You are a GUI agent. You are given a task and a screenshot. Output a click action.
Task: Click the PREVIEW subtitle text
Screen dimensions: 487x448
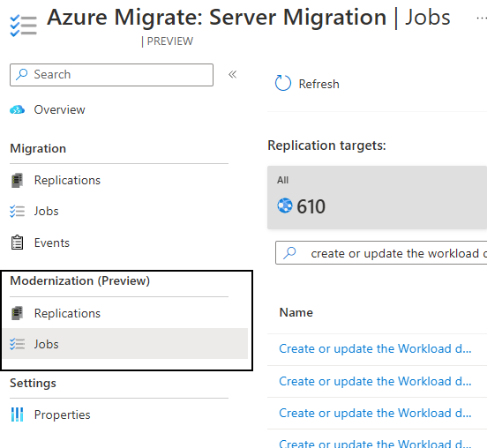[x=170, y=41]
